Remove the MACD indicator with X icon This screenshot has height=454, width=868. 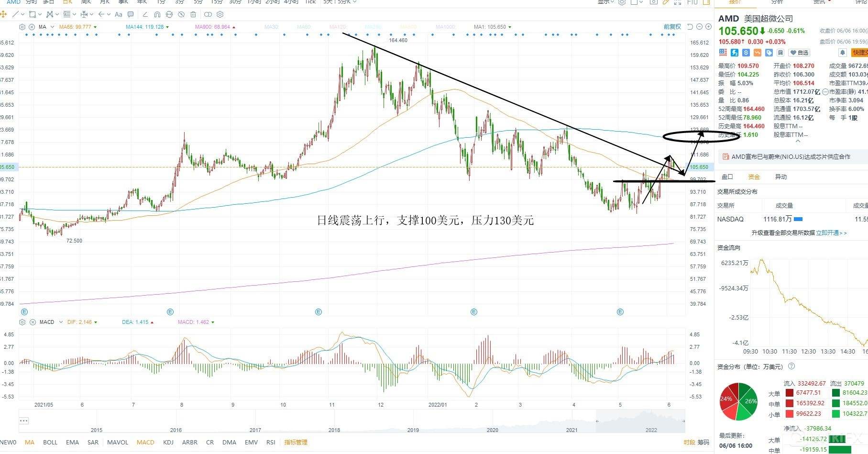[33, 322]
